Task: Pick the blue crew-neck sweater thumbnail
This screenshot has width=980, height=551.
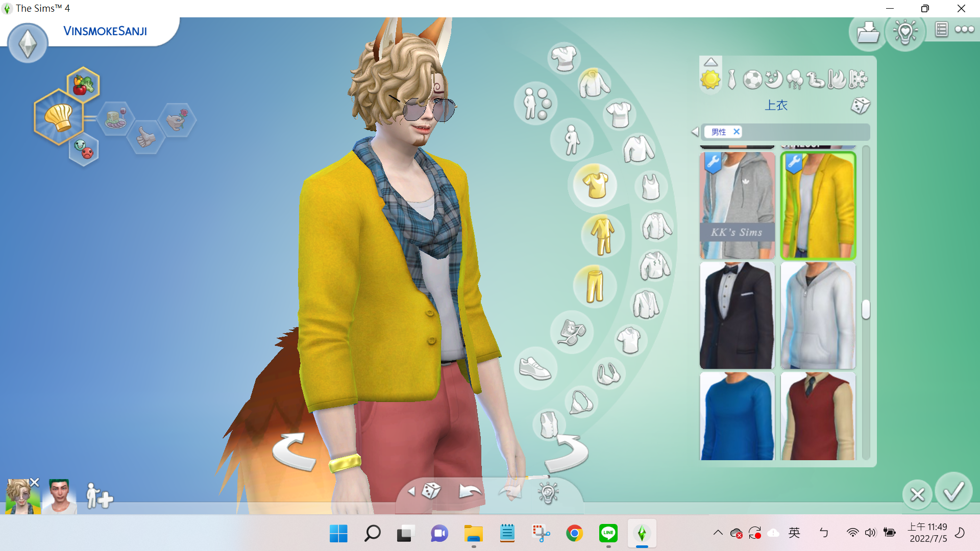Action: pos(737,416)
